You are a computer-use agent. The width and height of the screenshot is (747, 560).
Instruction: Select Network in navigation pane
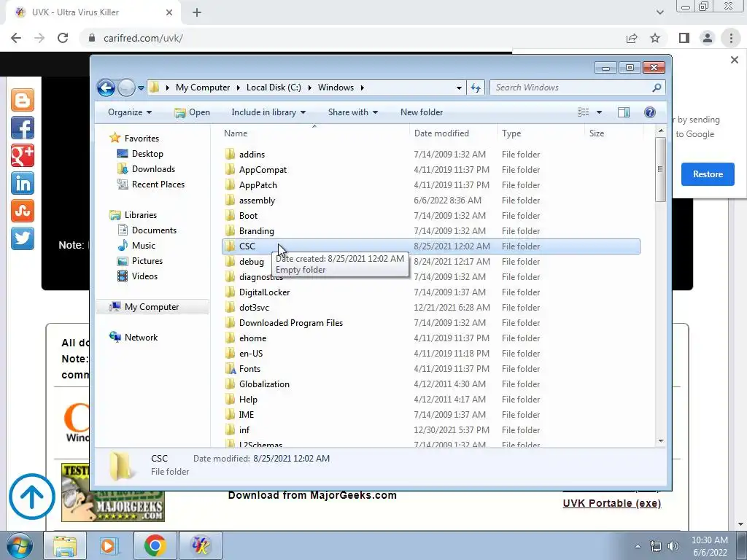pyautogui.click(x=141, y=338)
